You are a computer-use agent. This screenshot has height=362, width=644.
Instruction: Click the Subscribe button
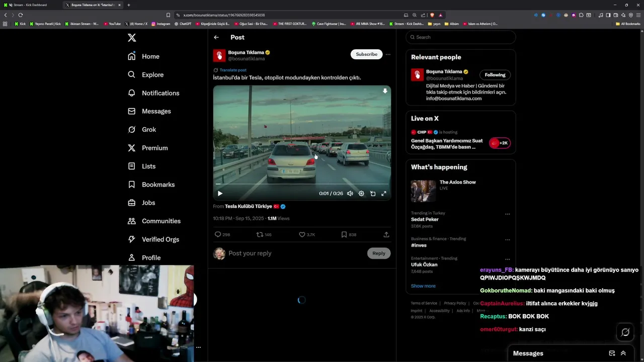pyautogui.click(x=366, y=54)
